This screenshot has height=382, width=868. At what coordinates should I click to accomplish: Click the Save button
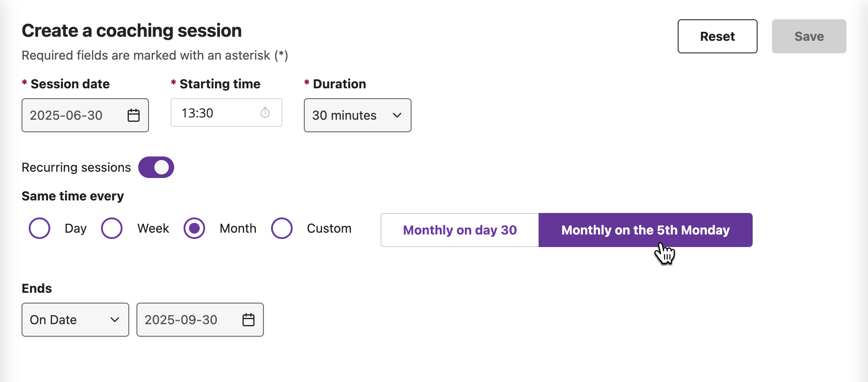click(x=809, y=36)
